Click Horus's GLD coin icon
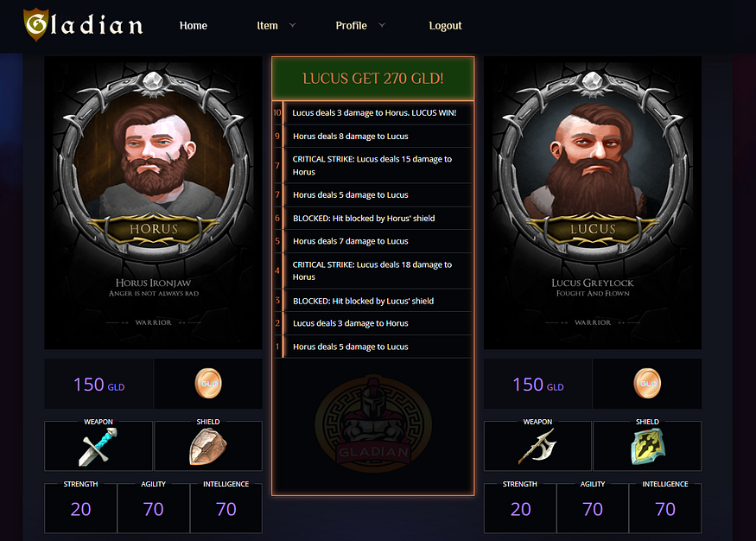 point(208,384)
